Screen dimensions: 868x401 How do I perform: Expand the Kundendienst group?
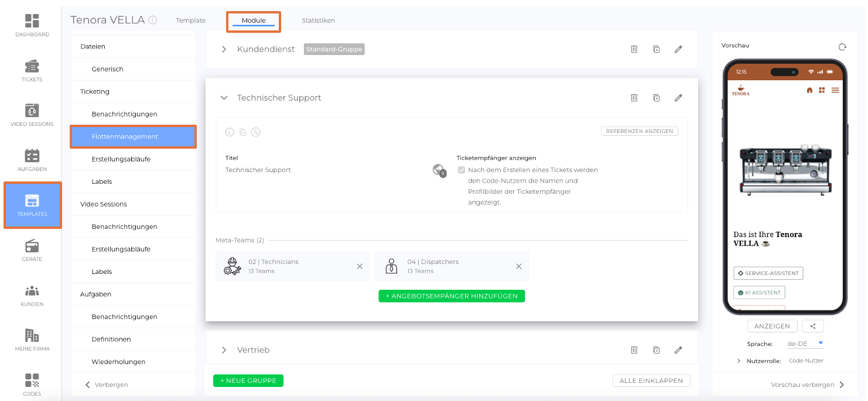click(224, 50)
